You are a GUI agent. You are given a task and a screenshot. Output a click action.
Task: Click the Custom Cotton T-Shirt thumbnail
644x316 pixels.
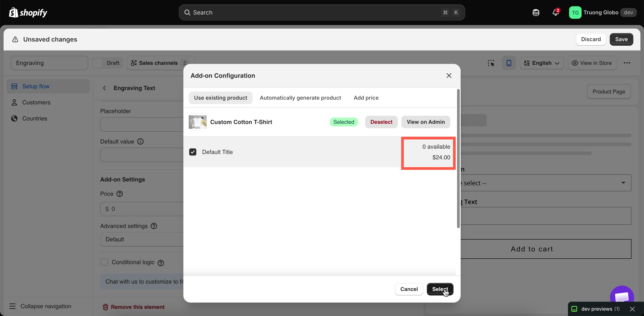point(197,122)
